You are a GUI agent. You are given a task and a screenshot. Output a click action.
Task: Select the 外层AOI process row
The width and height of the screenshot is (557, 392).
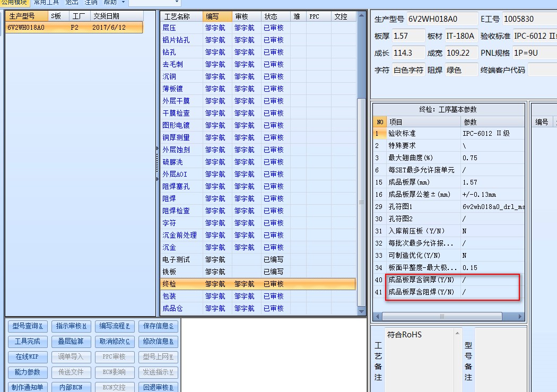point(258,174)
